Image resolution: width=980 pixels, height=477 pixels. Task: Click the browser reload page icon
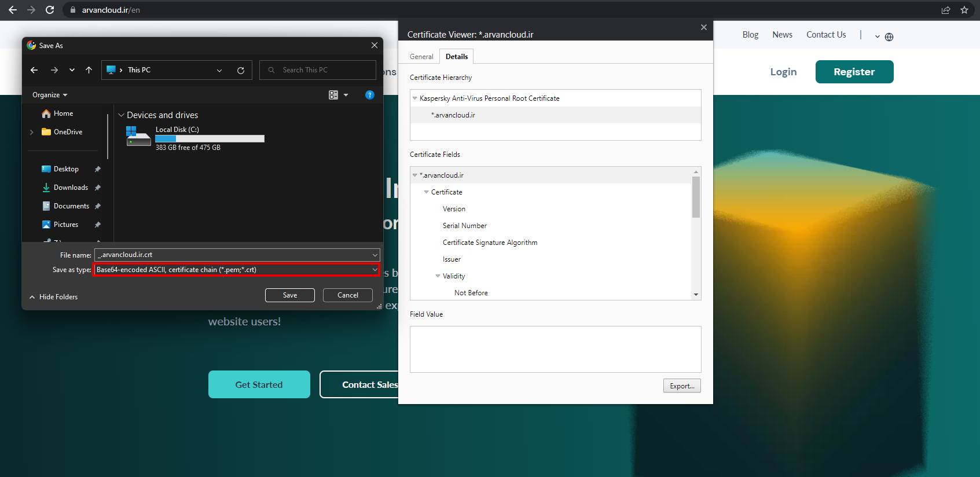(x=50, y=10)
